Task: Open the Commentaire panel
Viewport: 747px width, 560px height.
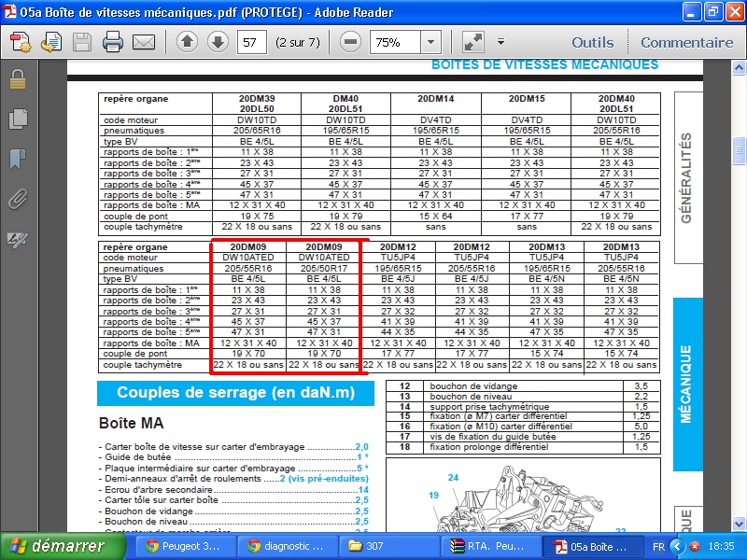Action: click(686, 42)
